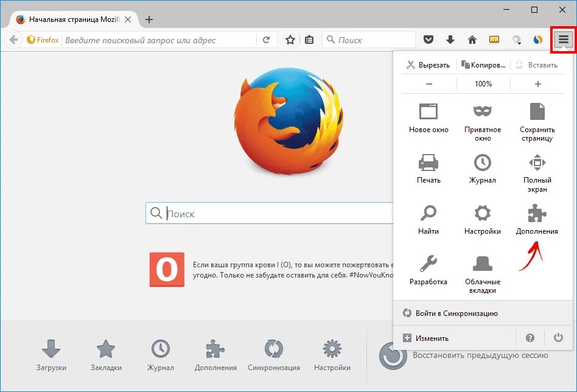Open the Downloads arrow in toolbar
Image resolution: width=577 pixels, height=392 pixels.
tap(450, 40)
